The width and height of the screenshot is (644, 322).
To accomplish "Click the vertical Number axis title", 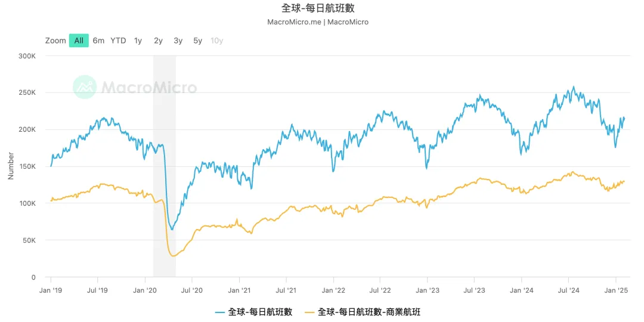I will coord(11,166).
